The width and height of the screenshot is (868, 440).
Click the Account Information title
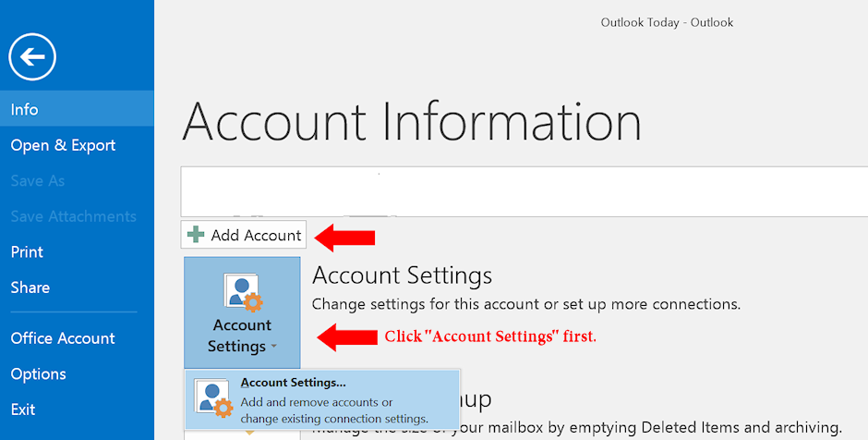coord(411,121)
